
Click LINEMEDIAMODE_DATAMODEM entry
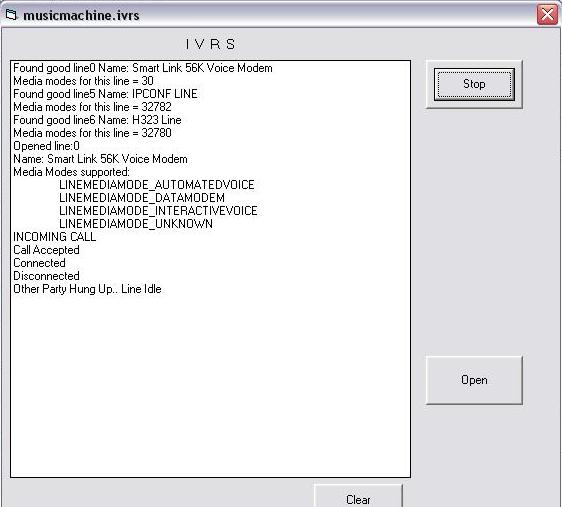click(x=142, y=198)
